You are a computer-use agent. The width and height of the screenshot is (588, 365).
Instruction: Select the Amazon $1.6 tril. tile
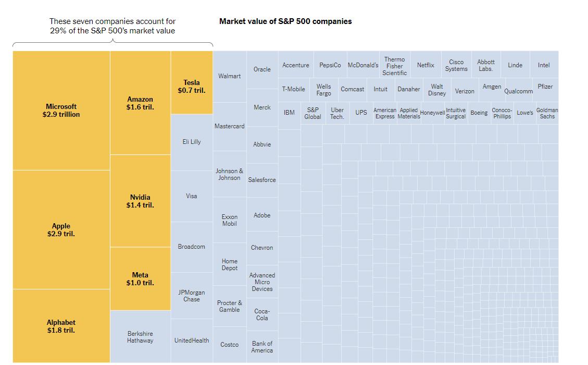140,103
